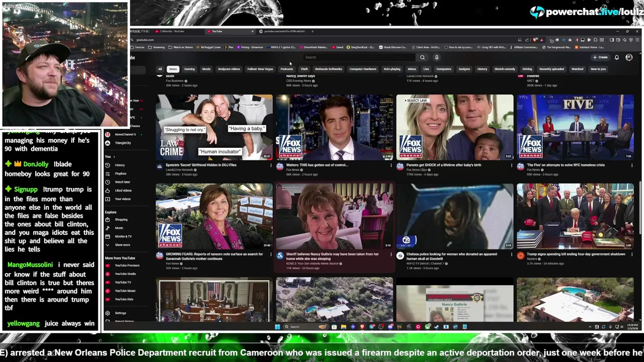This screenshot has width=644, height=362.
Task: Select the Bodycam videos filter chip
Action: [229, 69]
